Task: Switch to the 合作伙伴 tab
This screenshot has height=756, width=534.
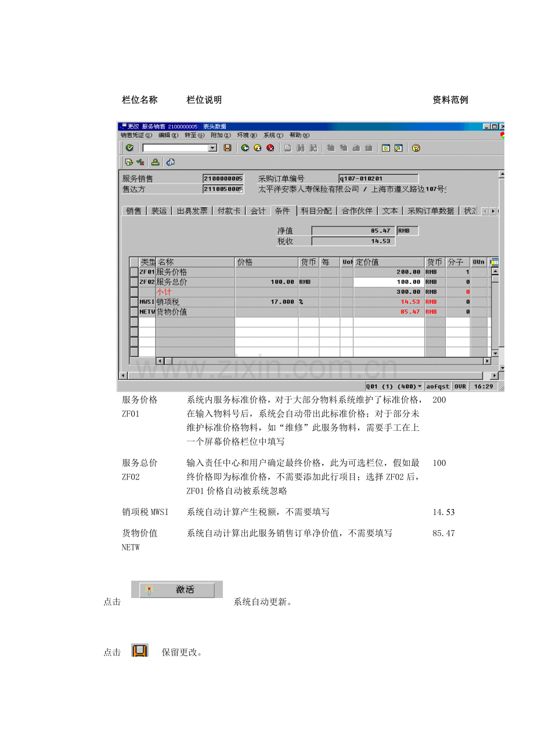Action: tap(357, 211)
